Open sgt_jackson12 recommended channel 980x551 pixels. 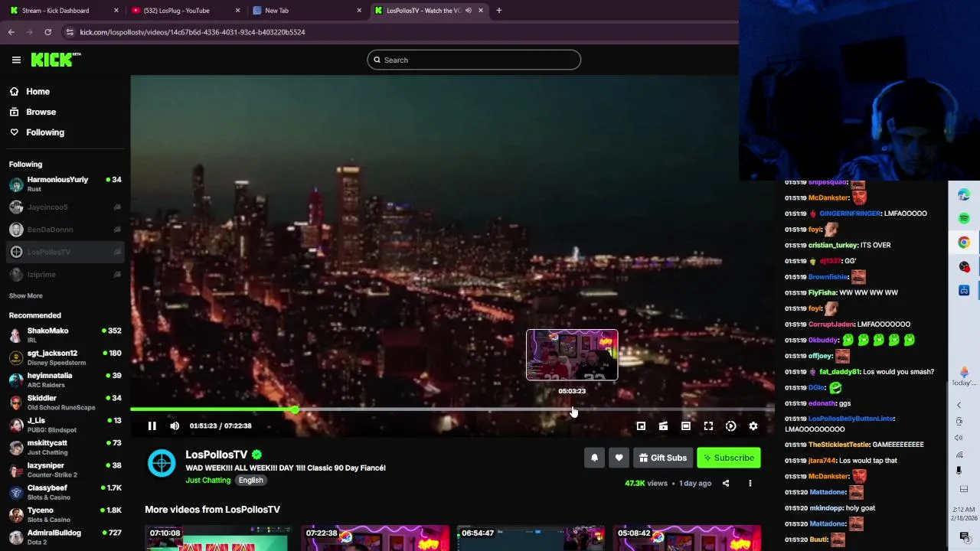pos(65,357)
